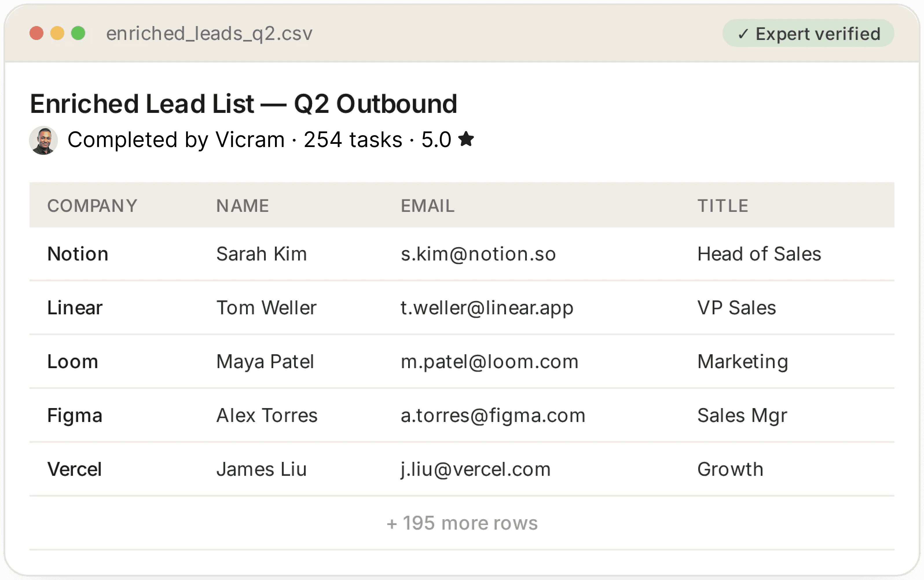Click the NAME column header
Image resolution: width=924 pixels, height=580 pixels.
[242, 206]
